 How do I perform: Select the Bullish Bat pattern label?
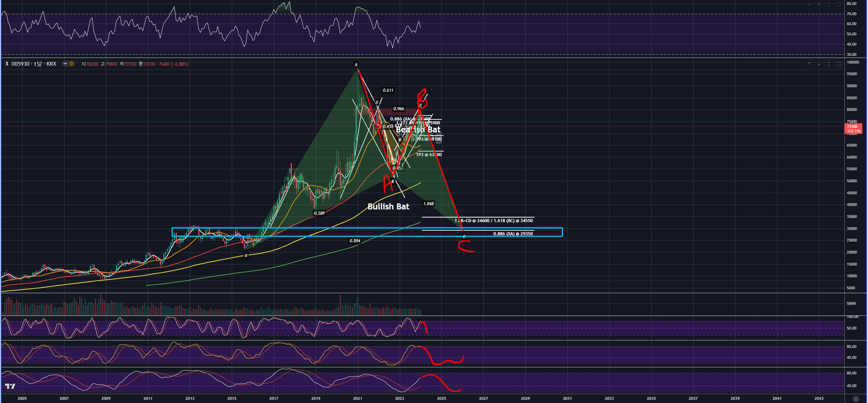[x=388, y=207]
